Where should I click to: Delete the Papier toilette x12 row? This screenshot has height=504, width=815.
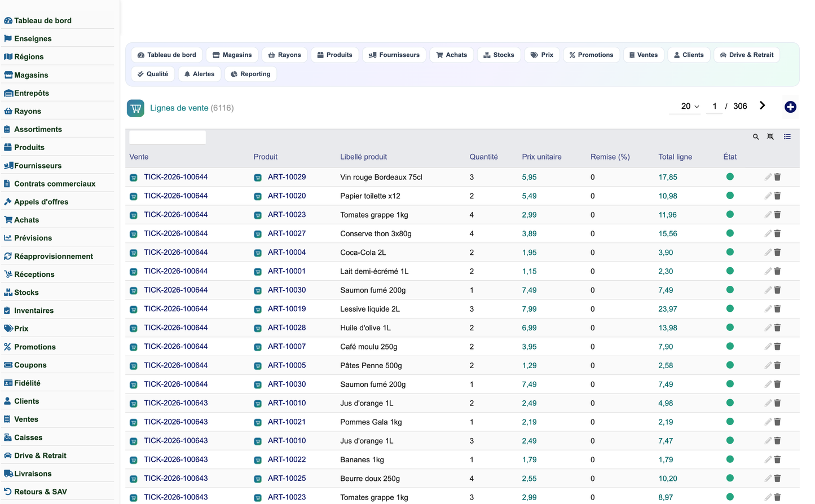777,196
